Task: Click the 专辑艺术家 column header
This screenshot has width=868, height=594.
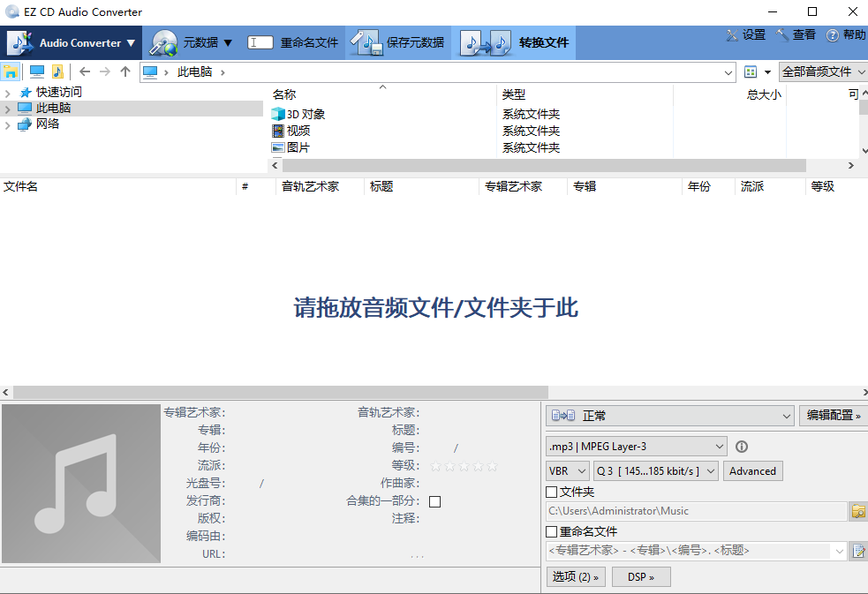Action: pyautogui.click(x=523, y=186)
